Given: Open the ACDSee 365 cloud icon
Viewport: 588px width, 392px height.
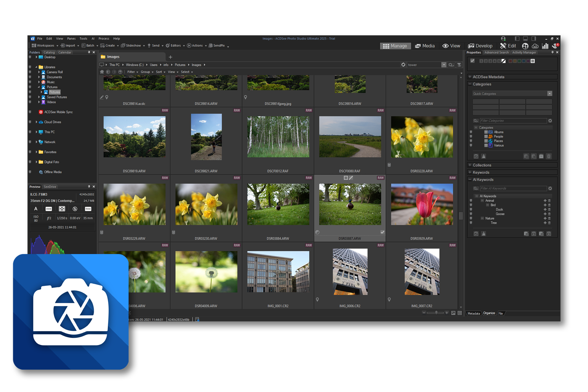Looking at the screenshot, I should point(535,46).
